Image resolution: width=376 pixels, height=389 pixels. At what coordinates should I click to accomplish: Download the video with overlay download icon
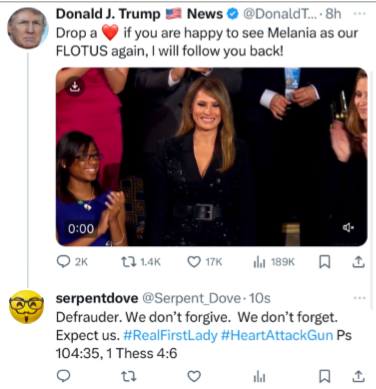(x=75, y=87)
